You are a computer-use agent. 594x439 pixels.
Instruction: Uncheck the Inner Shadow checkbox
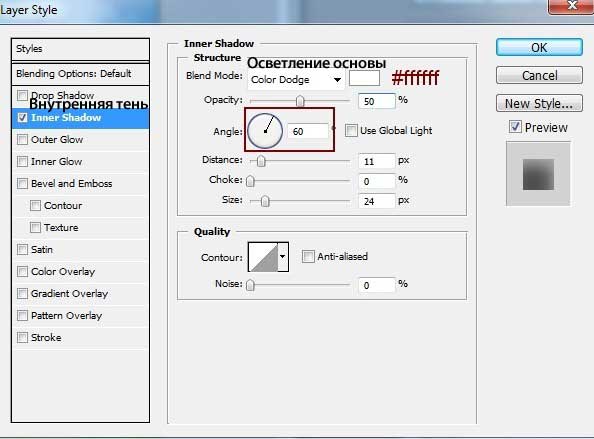pos(22,117)
